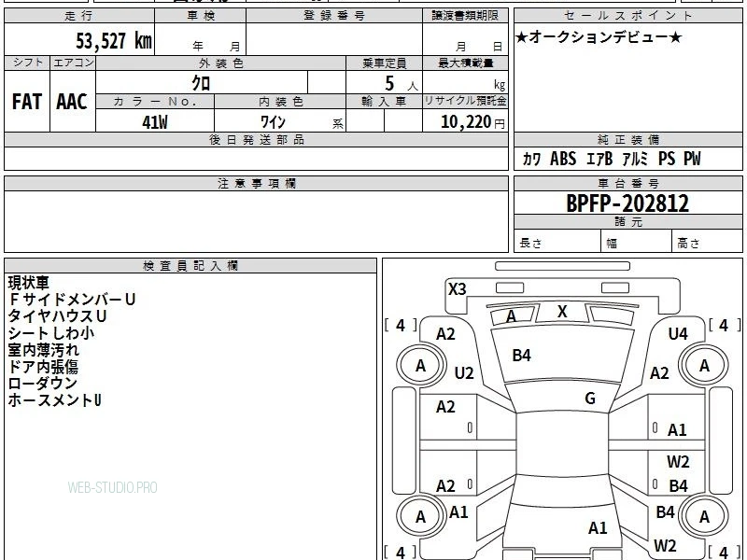Click the ABS equipment entry
This screenshot has width=747, height=560.
click(563, 159)
